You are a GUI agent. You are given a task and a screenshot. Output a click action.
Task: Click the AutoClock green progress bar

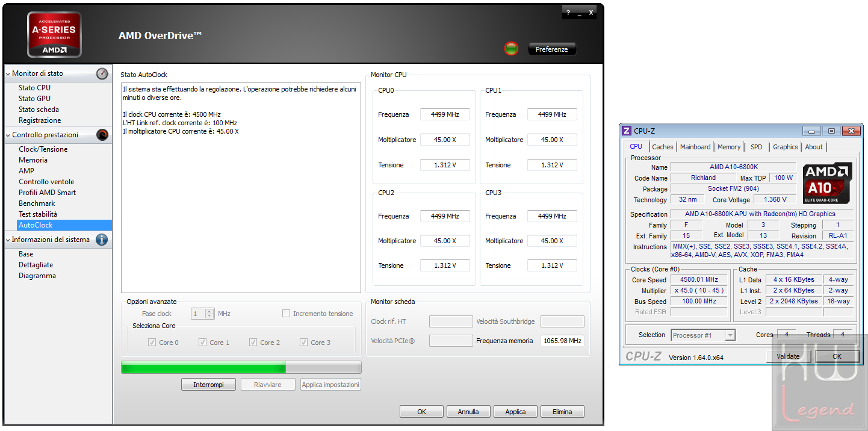[x=241, y=367]
